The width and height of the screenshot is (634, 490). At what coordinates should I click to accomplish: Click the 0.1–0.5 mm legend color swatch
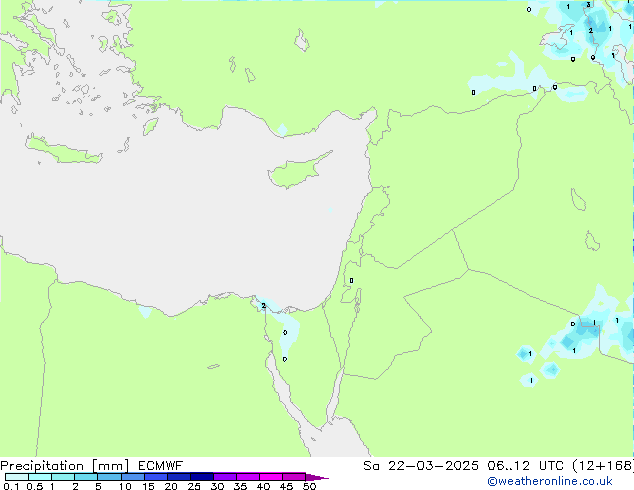coord(17,477)
